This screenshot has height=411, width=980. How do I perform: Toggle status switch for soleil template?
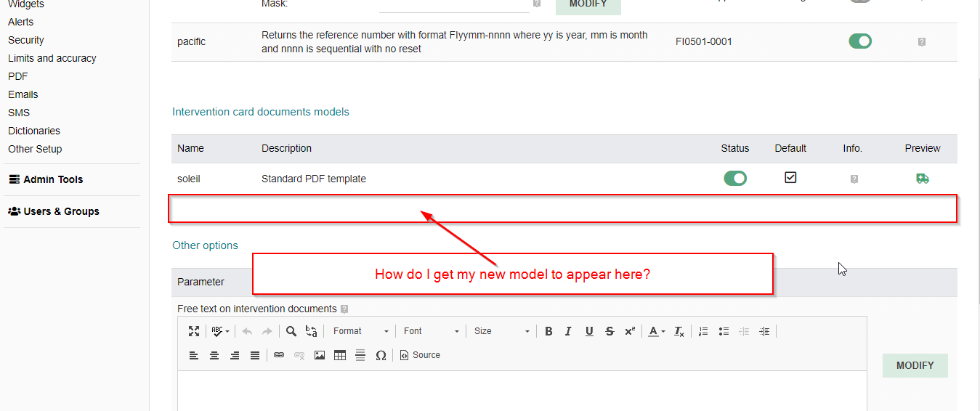pos(735,178)
